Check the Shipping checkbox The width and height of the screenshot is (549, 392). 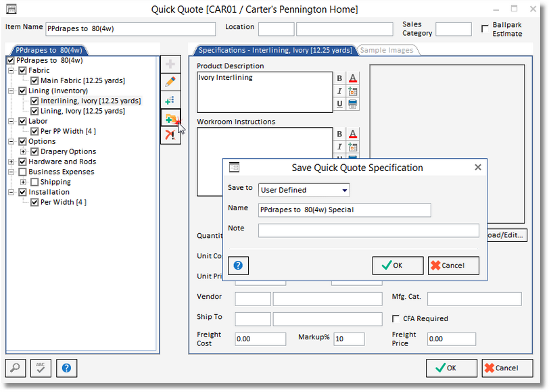point(34,182)
